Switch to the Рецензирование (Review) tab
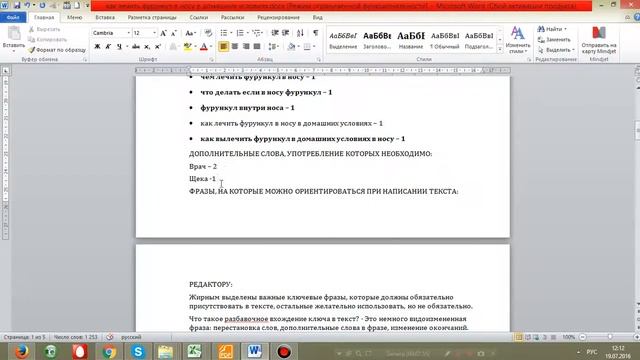Image resolution: width=640 pixels, height=360 pixels. 278,18
